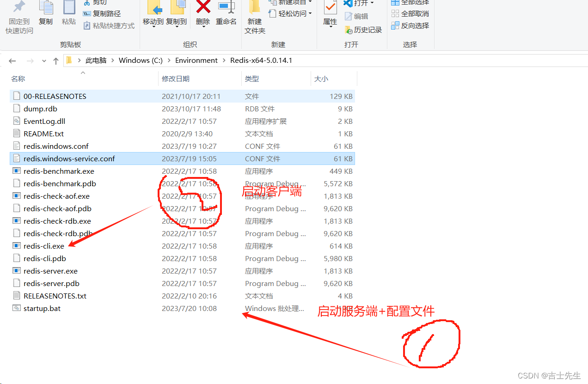Select redis-benchmark.pdb file name
Screen dimensions: 588x384
click(x=60, y=184)
